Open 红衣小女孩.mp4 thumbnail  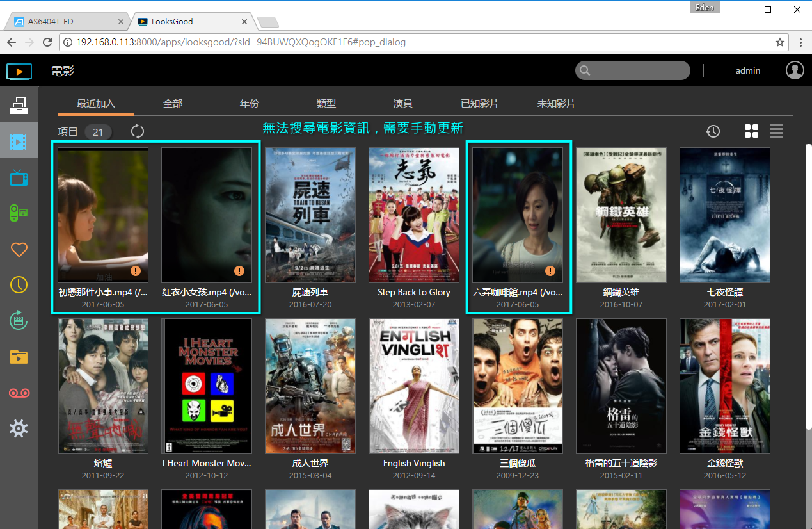(207, 215)
